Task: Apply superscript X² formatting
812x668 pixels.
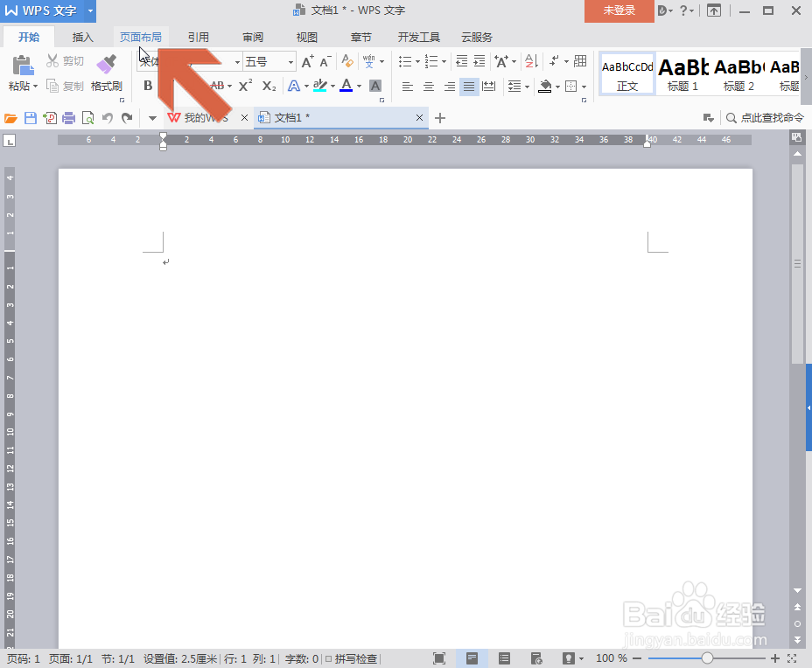Action: pyautogui.click(x=246, y=86)
